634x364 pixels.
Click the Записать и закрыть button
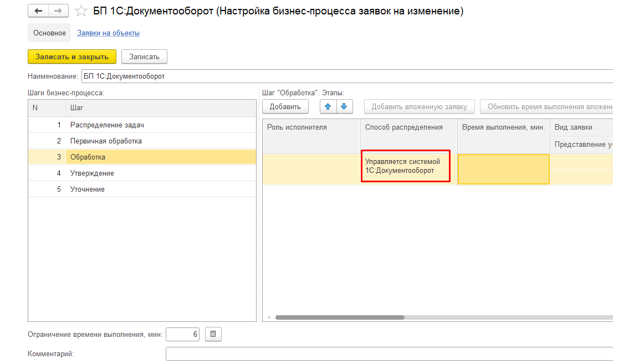tap(72, 57)
